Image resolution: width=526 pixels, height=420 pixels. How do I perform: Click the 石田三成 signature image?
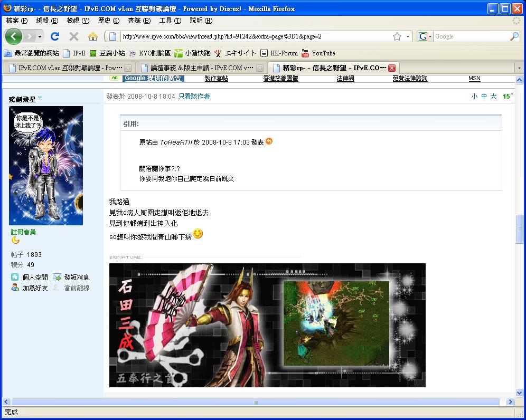click(x=267, y=325)
